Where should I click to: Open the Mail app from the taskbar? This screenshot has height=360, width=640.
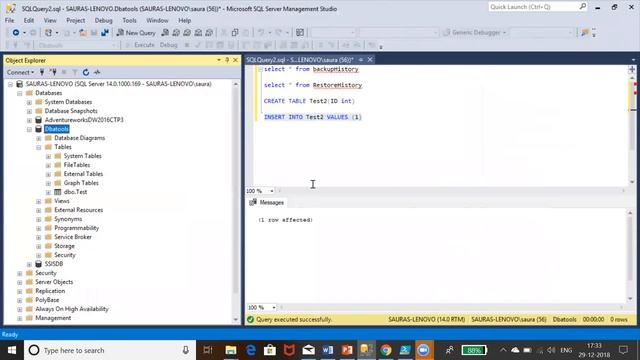[x=309, y=350]
